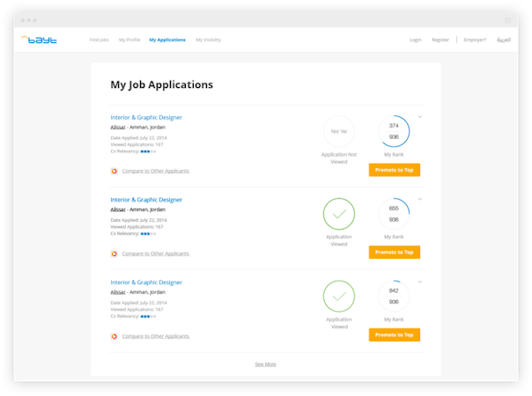This screenshot has height=396, width=532.
Task: Expand second application with chevron
Action: [x=419, y=200]
